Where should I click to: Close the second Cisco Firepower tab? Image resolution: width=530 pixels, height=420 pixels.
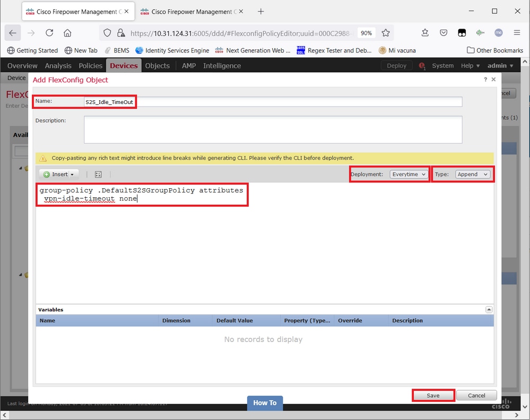pos(241,12)
